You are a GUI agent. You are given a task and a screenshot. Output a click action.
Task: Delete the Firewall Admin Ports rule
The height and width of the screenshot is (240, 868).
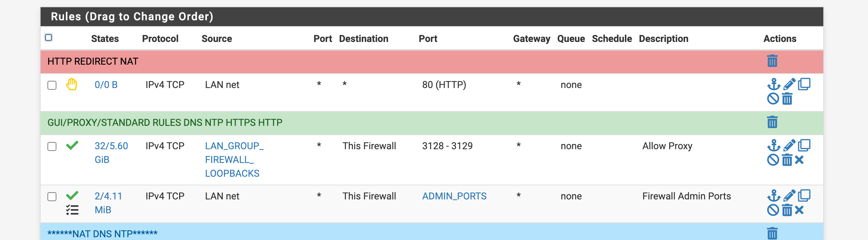point(787,210)
